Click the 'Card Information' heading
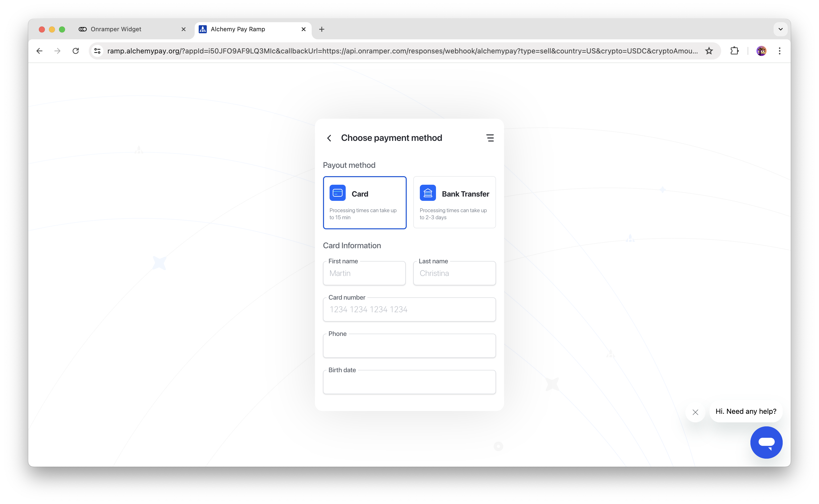Image resolution: width=819 pixels, height=504 pixels. pyautogui.click(x=352, y=246)
